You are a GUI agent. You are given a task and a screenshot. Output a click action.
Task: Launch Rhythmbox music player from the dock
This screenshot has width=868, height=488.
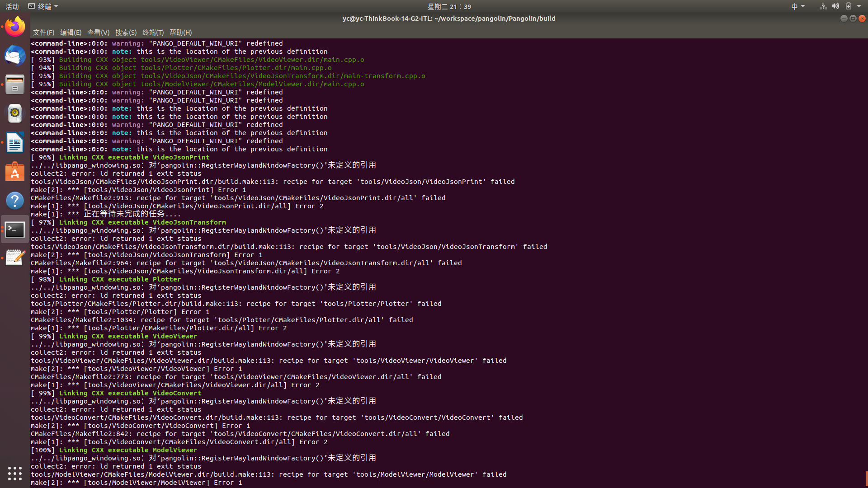click(x=15, y=113)
